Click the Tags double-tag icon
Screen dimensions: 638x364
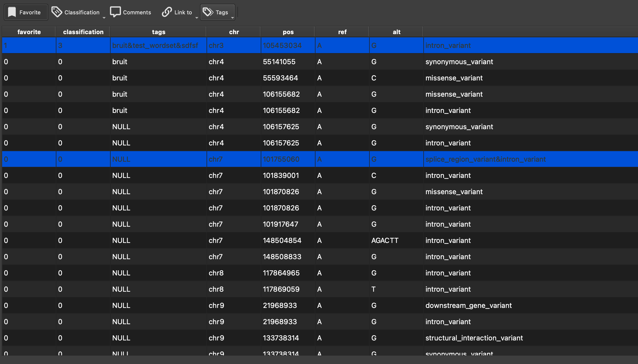tap(208, 12)
